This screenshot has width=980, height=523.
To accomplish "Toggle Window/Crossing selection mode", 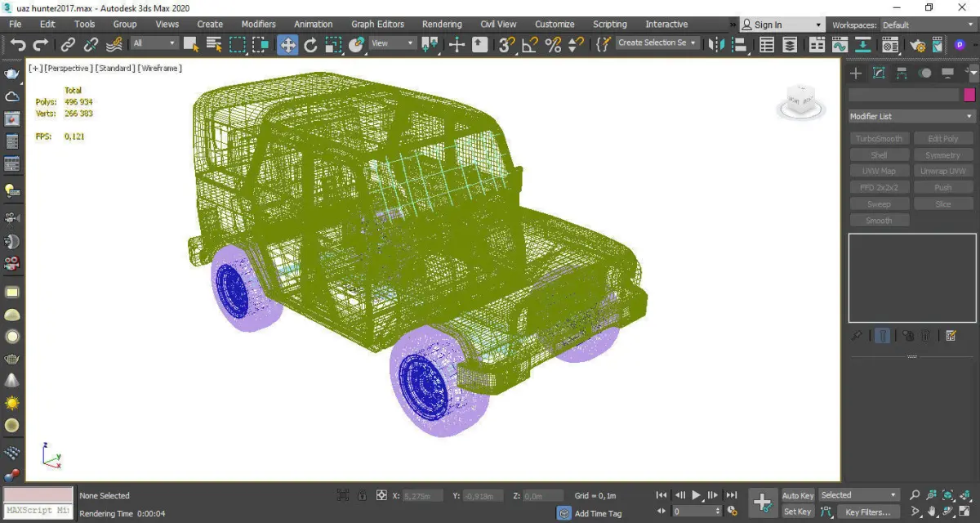I will click(x=261, y=44).
